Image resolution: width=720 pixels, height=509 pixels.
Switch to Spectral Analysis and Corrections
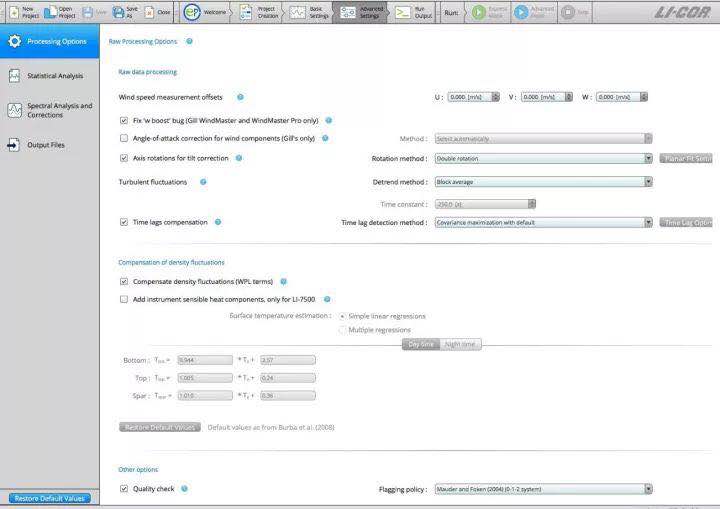(50, 110)
